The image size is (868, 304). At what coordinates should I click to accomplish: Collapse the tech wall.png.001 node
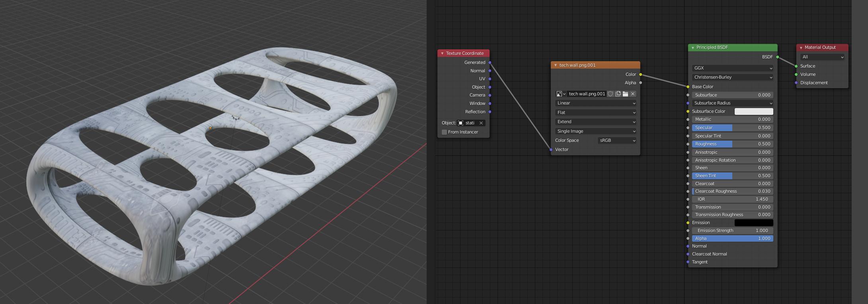556,65
